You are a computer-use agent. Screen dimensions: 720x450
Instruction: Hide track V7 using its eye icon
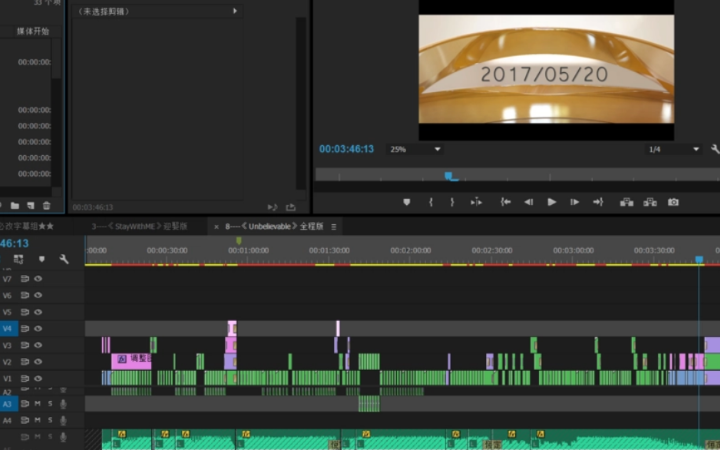(38, 279)
